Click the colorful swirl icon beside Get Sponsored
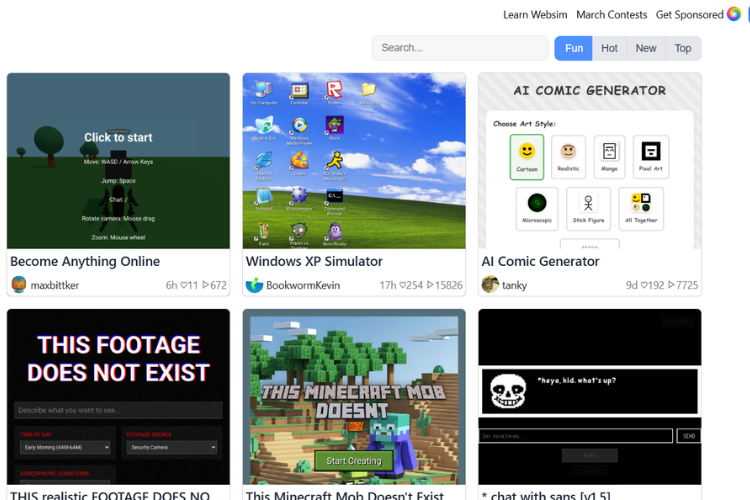The image size is (750, 500). pos(734,14)
